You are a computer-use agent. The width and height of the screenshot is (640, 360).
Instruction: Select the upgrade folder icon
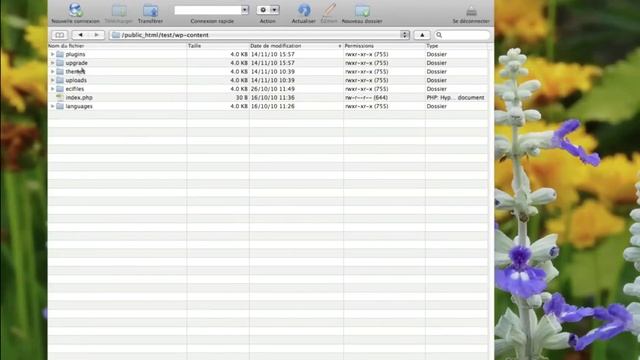pos(60,63)
